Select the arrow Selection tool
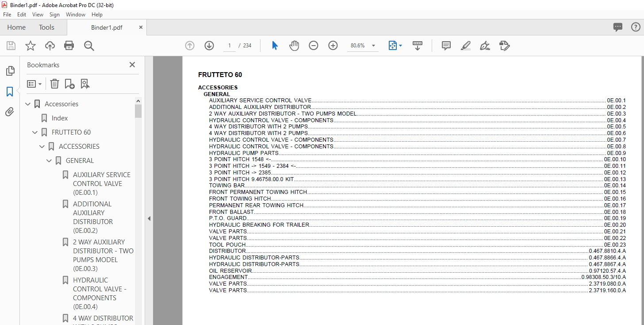This screenshot has width=644, height=325. pyautogui.click(x=275, y=46)
